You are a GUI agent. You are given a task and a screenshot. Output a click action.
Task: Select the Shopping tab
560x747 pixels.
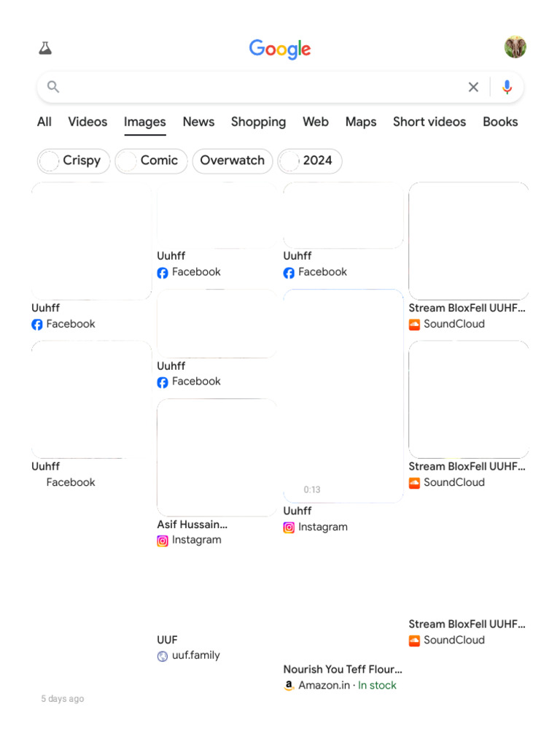pos(258,122)
